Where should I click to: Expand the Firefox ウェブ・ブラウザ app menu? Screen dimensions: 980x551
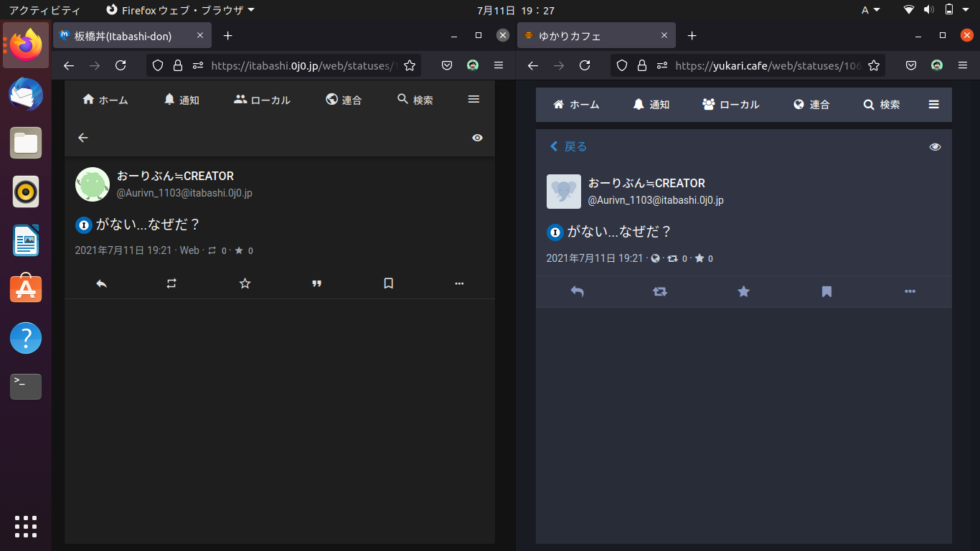click(181, 10)
